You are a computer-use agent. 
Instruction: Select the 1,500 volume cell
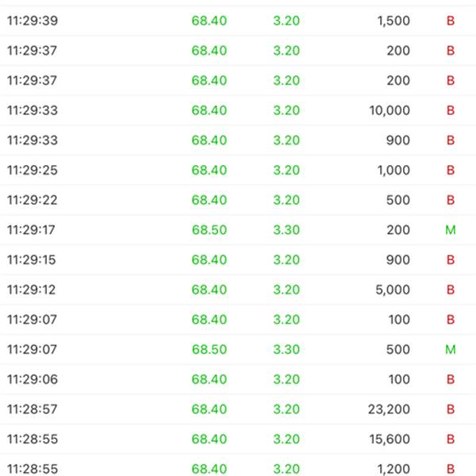click(x=394, y=21)
